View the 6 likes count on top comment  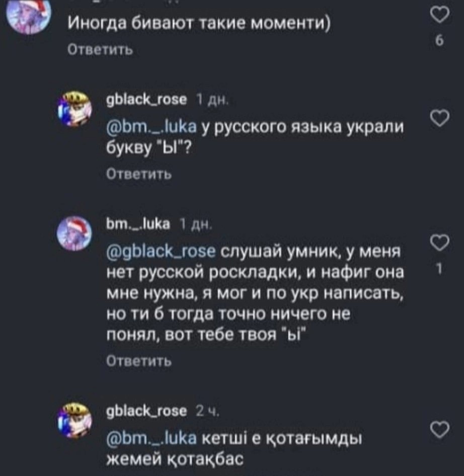[x=438, y=42]
